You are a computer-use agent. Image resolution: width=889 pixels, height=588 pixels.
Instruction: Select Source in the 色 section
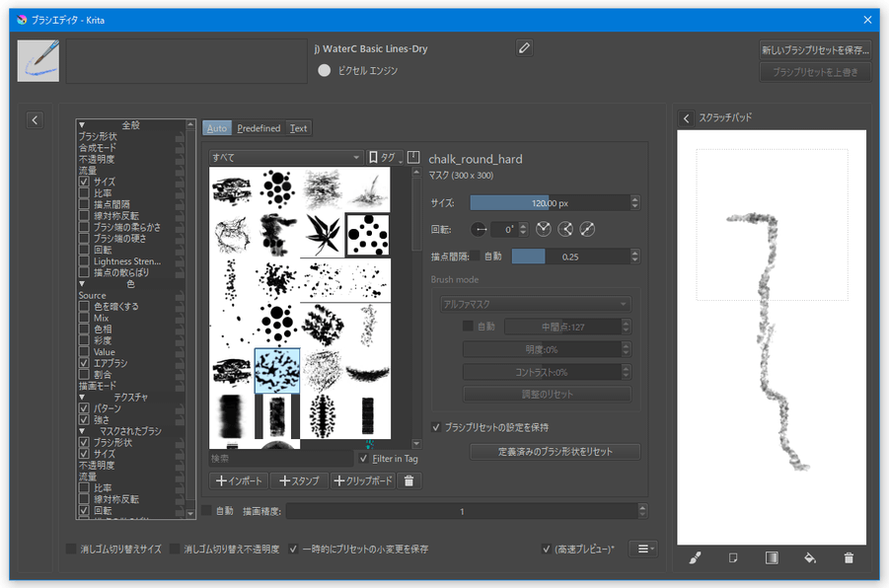pos(92,295)
